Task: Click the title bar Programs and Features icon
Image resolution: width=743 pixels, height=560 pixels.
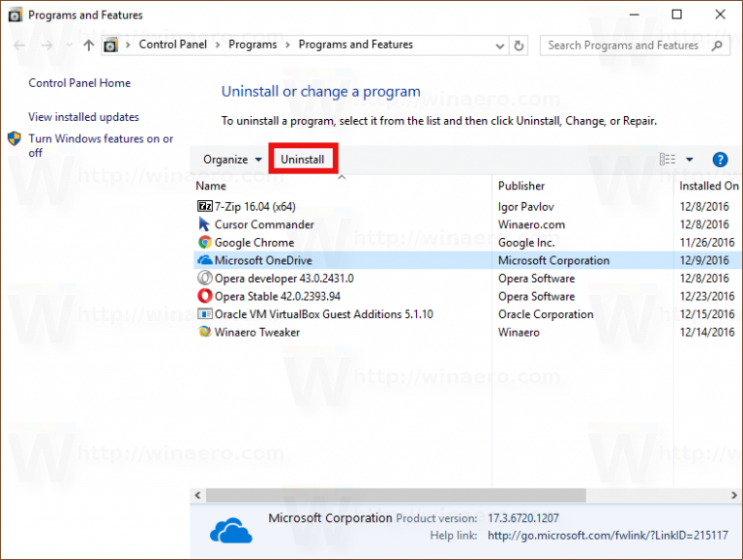Action: pyautogui.click(x=15, y=15)
